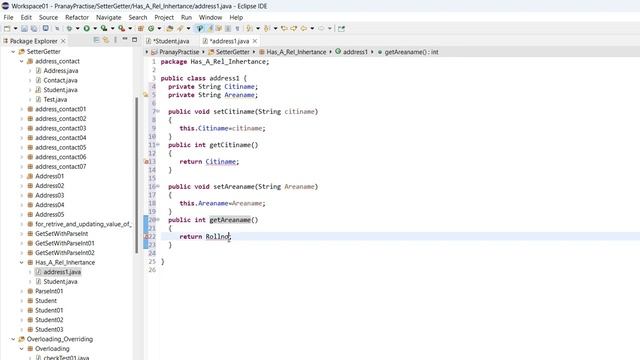Screen dimensions: 640x360
Task: Expand the GetSetWithParseInt package
Action: 22,233
